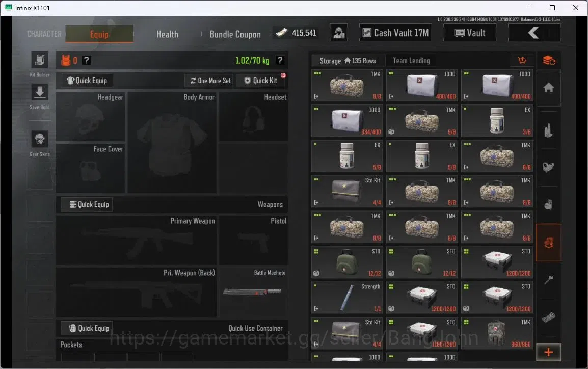Screen dimensions: 588x369
Task: Select the highlighted medical supplies filter icon
Action: coord(549,243)
